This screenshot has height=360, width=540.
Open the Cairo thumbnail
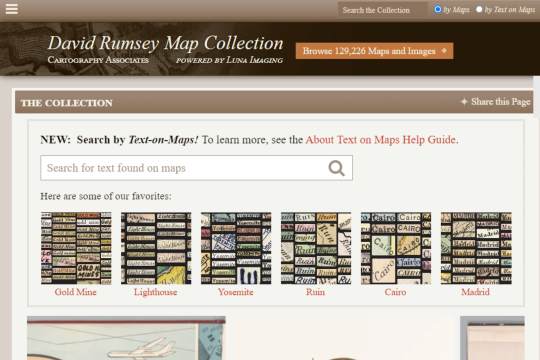tap(396, 248)
